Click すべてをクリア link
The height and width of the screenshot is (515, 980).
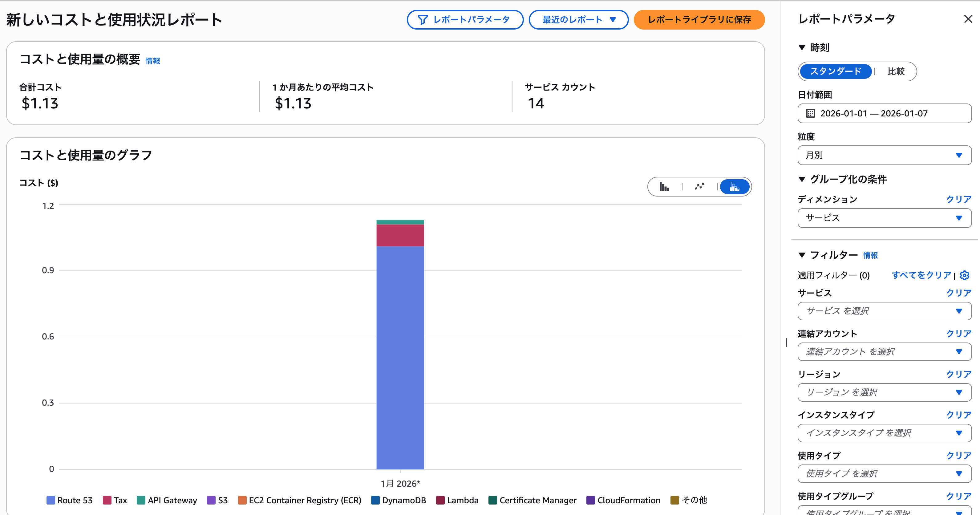coord(921,275)
